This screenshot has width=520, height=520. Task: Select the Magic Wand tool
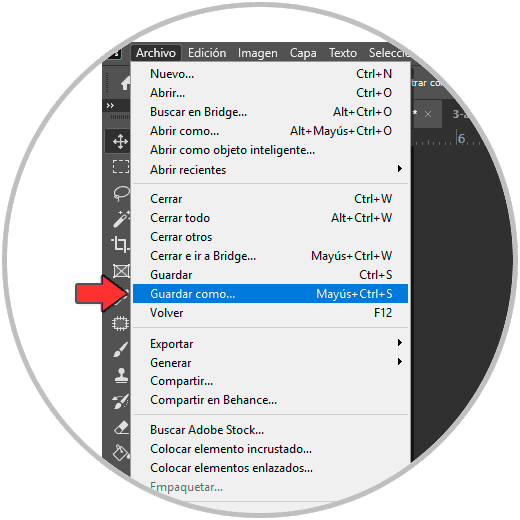121,219
